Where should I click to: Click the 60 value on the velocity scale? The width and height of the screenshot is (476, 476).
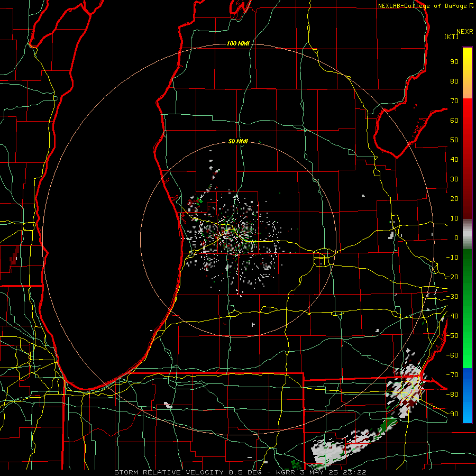coord(454,121)
